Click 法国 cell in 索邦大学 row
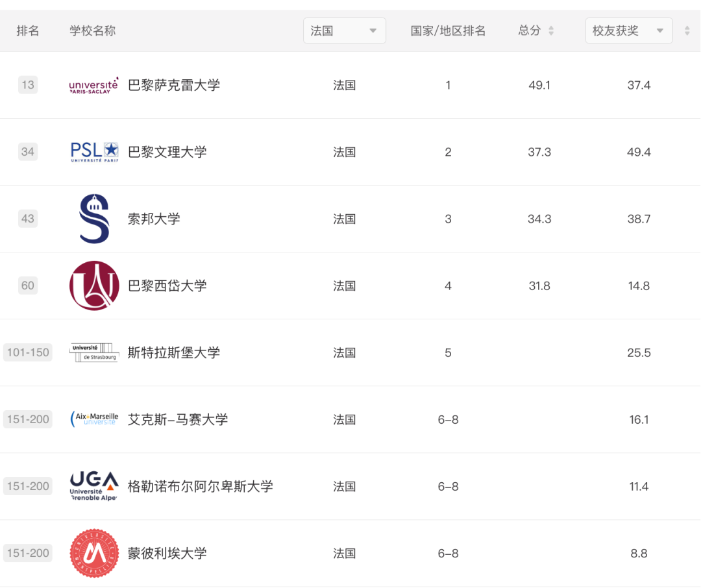 click(x=344, y=219)
